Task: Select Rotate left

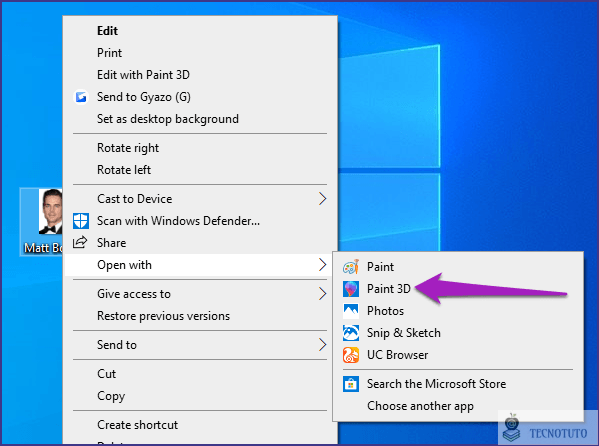Action: click(200, 170)
